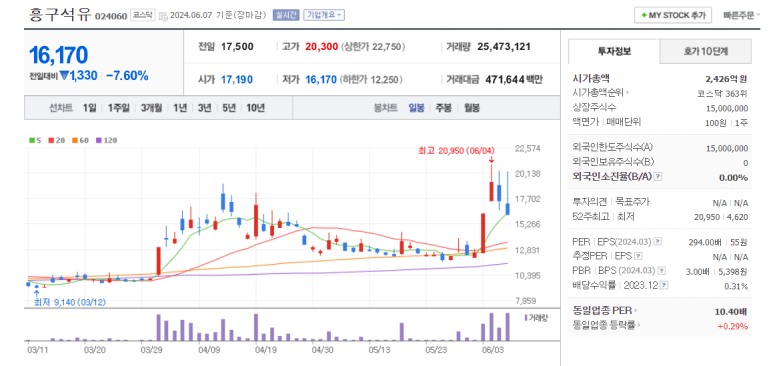Click the 거래량 value 25,473,121
This screenshot has height=366, width=773.
(x=504, y=47)
